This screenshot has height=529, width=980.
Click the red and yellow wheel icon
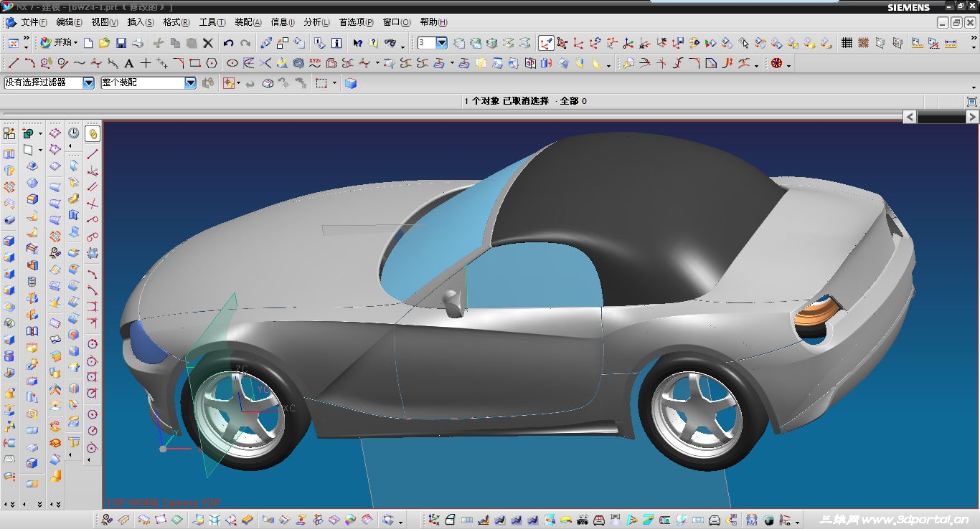pyautogui.click(x=776, y=63)
